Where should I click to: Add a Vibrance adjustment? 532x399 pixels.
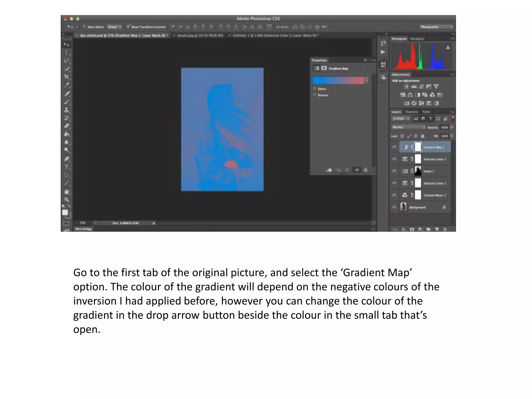(x=436, y=87)
